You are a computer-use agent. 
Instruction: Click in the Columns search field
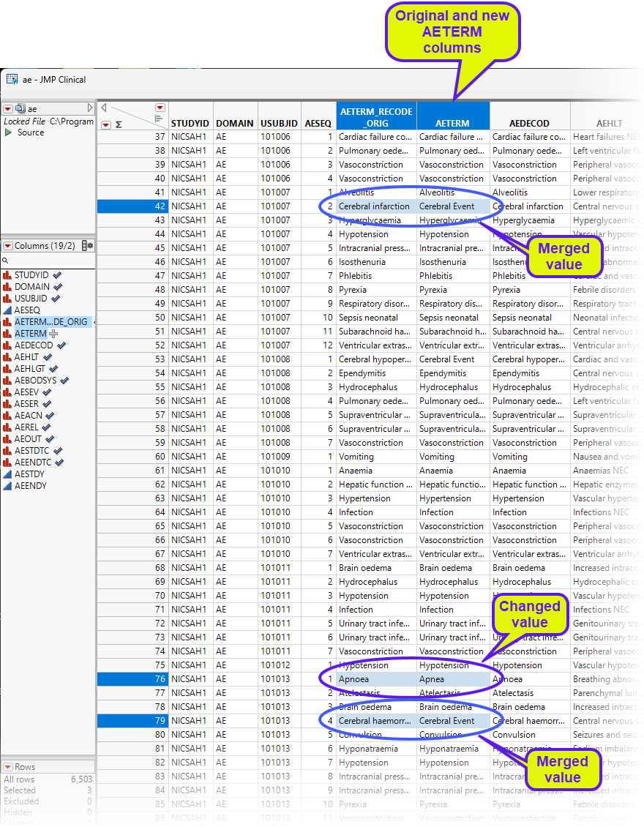tap(48, 260)
